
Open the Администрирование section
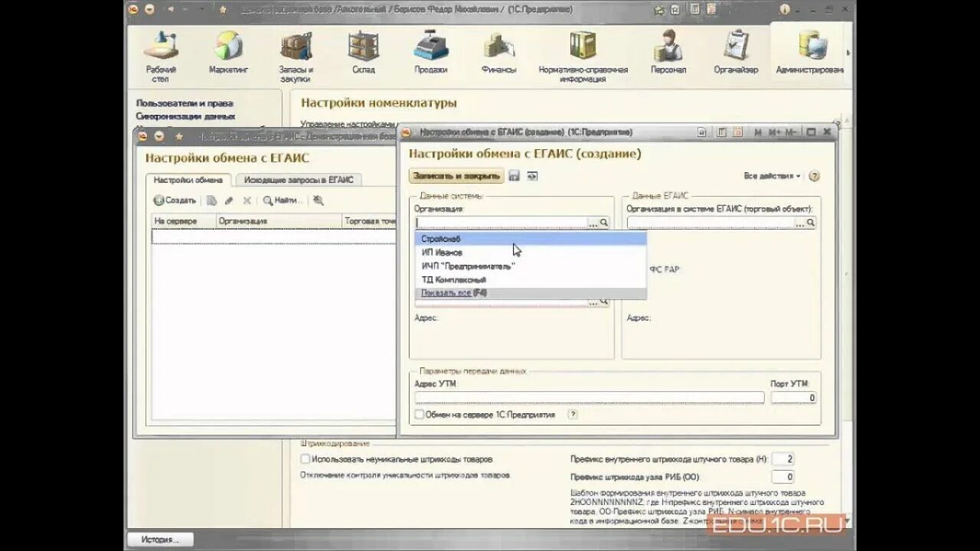tap(810, 53)
